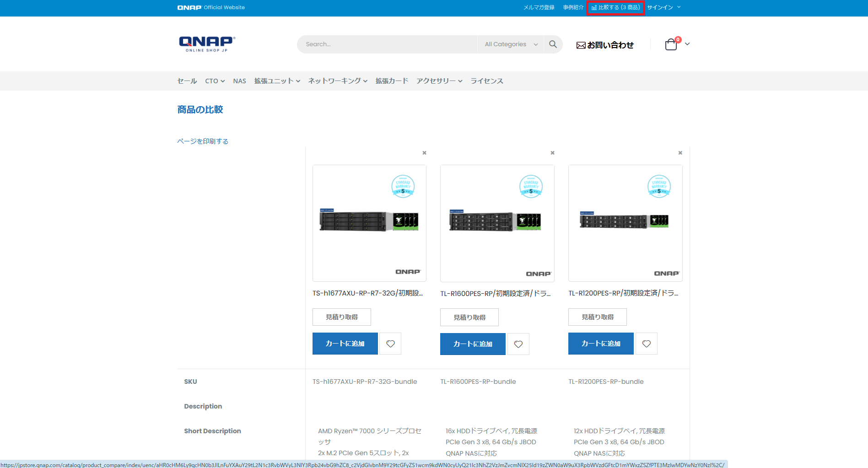Add TL-R1600PES-RP to wishlist heart icon
868x468 pixels.
pyautogui.click(x=518, y=344)
